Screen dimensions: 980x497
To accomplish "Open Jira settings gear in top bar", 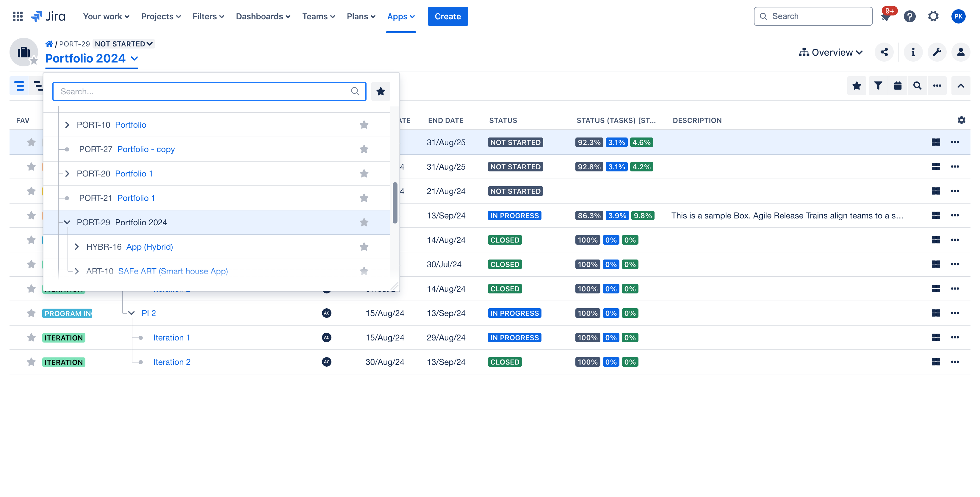I will click(x=933, y=16).
